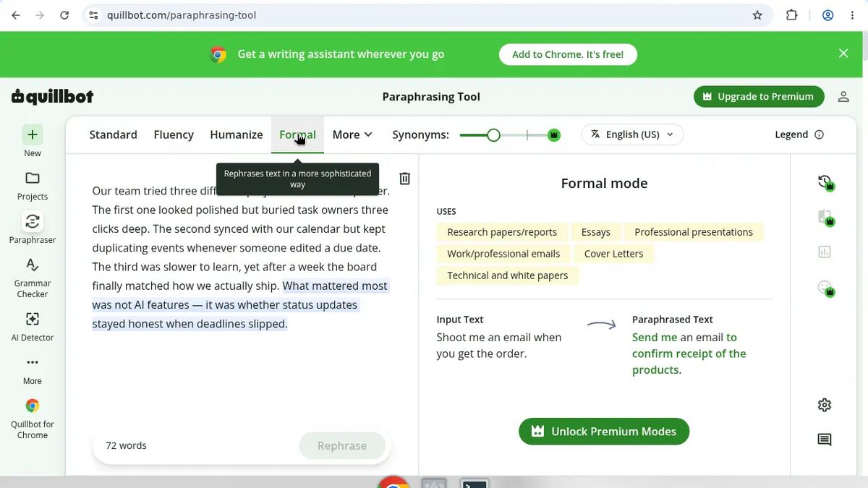Viewport: 868px width, 488px height.
Task: Switch to Standard mode
Action: (113, 134)
